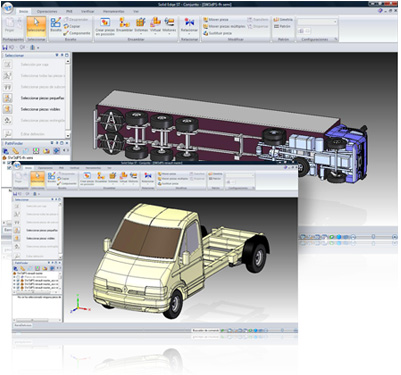401x375 pixels.
Task: Open the Boceto sketch tool
Action: pos(55,24)
